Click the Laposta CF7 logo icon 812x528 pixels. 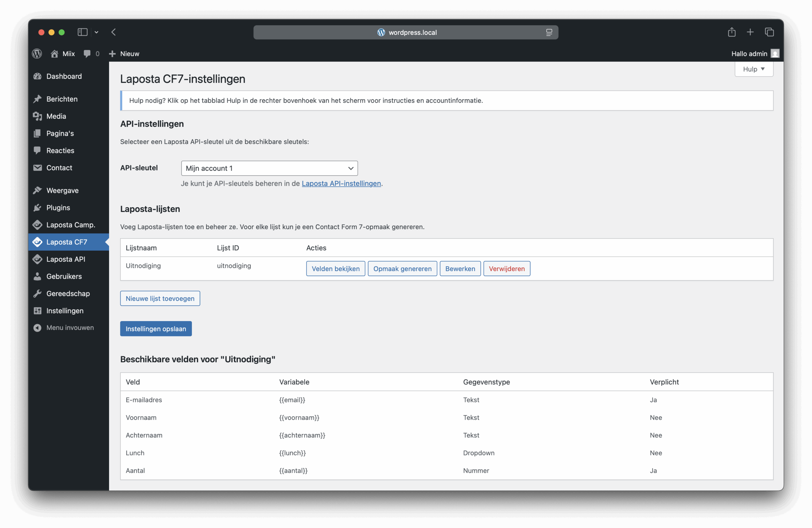pos(37,242)
